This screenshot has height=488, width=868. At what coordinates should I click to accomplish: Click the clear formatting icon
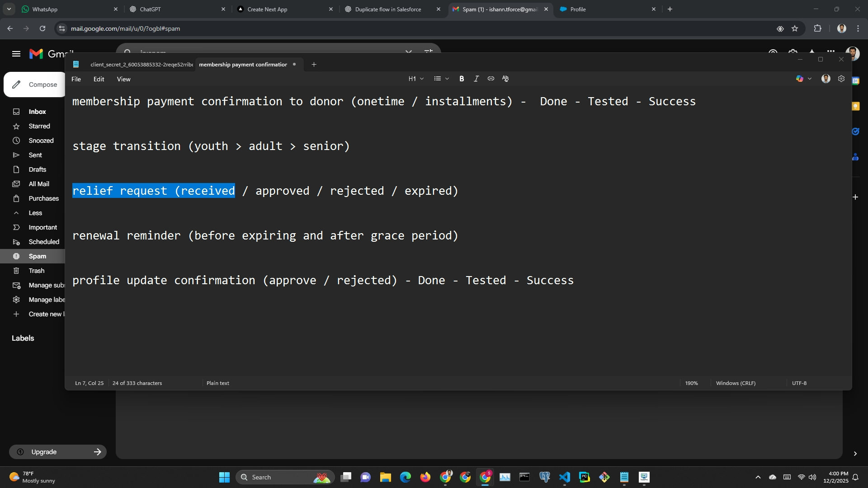[505, 79]
